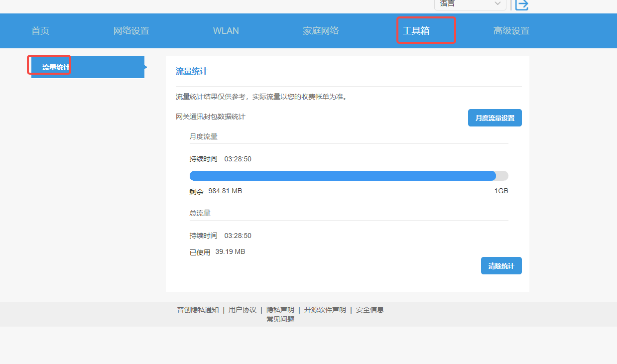This screenshot has width=617, height=364.
Task: Open the 开源软件声明 link
Action: (x=325, y=309)
